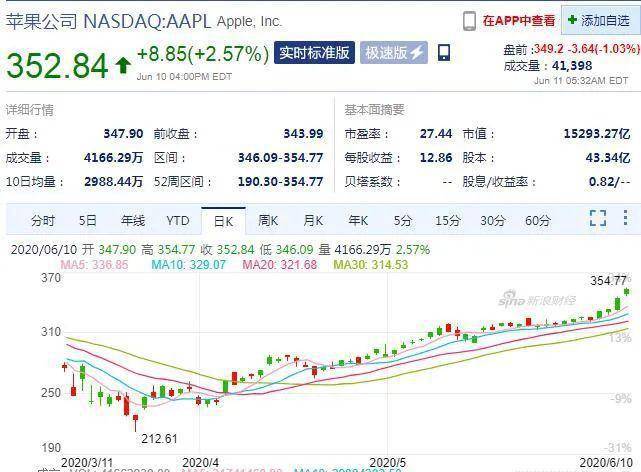Click the 基本面摘要 section heading
641x472 pixels.
[374, 110]
